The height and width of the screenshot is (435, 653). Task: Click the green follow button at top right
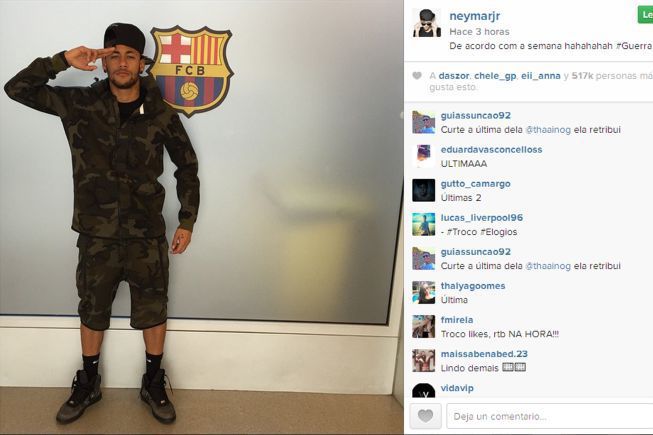click(645, 15)
